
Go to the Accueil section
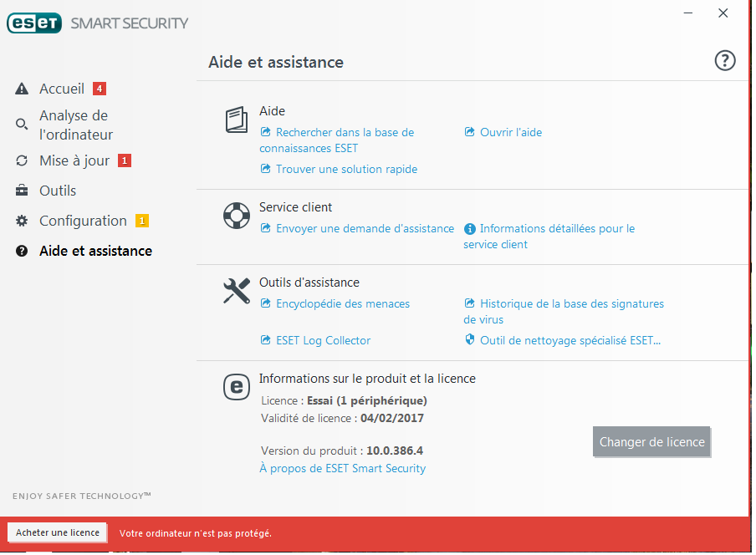(62, 89)
